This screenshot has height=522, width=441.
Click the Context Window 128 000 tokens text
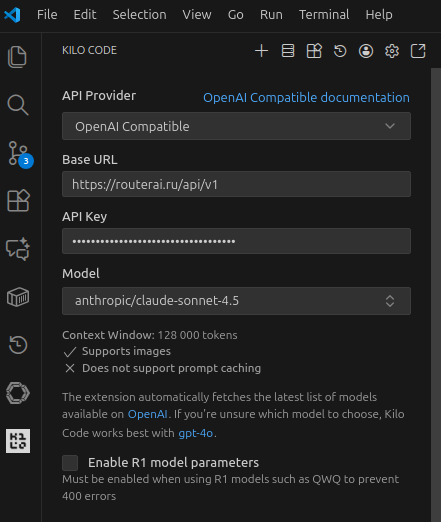(x=150, y=335)
